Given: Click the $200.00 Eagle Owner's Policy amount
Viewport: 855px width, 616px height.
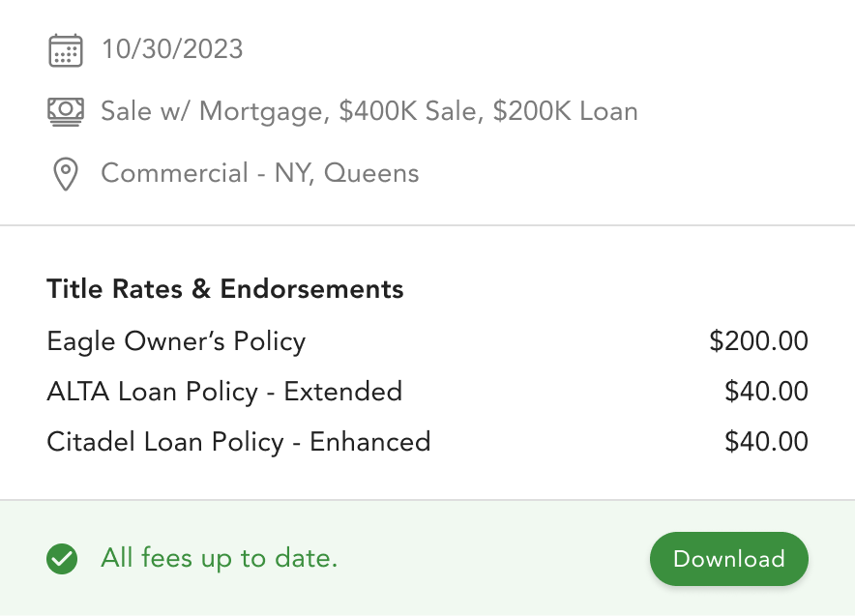Looking at the screenshot, I should (758, 340).
